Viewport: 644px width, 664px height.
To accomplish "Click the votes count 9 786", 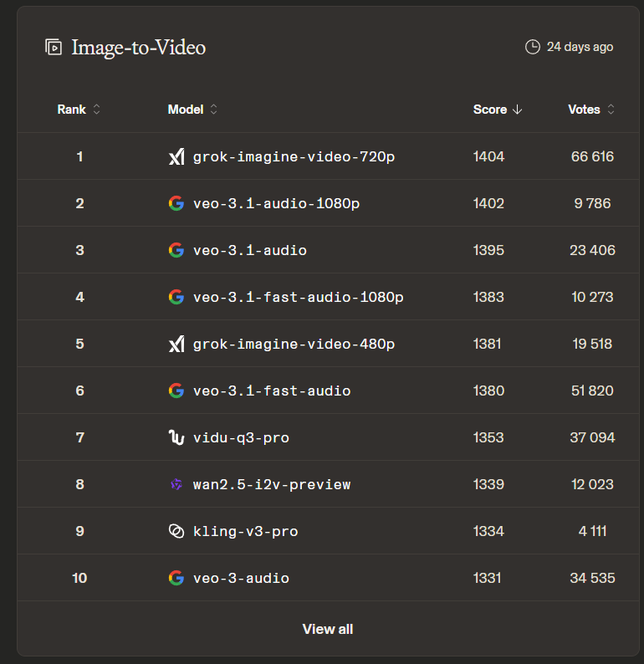I will coord(592,203).
